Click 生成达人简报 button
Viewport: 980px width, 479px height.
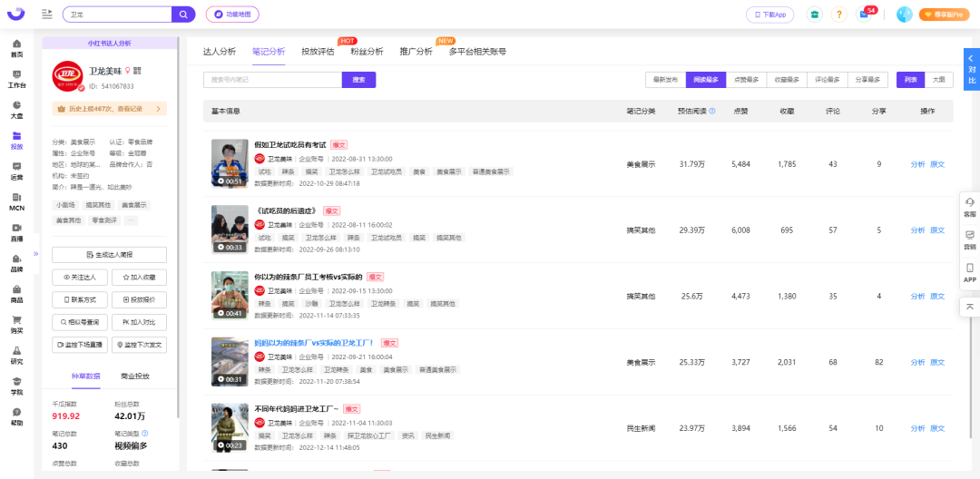(x=110, y=255)
